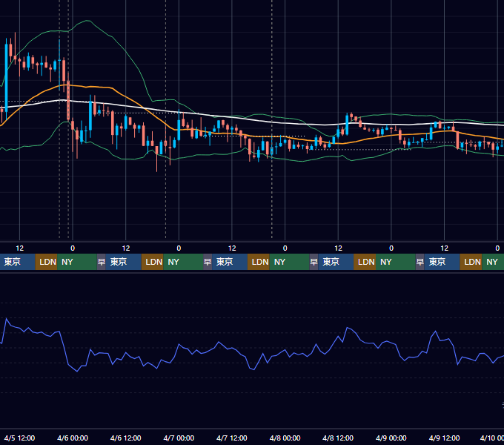Select the 早 block after 4/6 00:00 NY session
This screenshot has height=445, width=504.
coord(102,262)
